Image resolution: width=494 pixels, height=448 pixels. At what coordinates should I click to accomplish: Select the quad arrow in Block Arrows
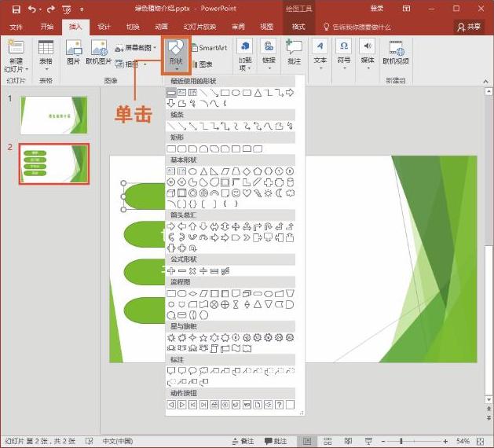[236, 226]
